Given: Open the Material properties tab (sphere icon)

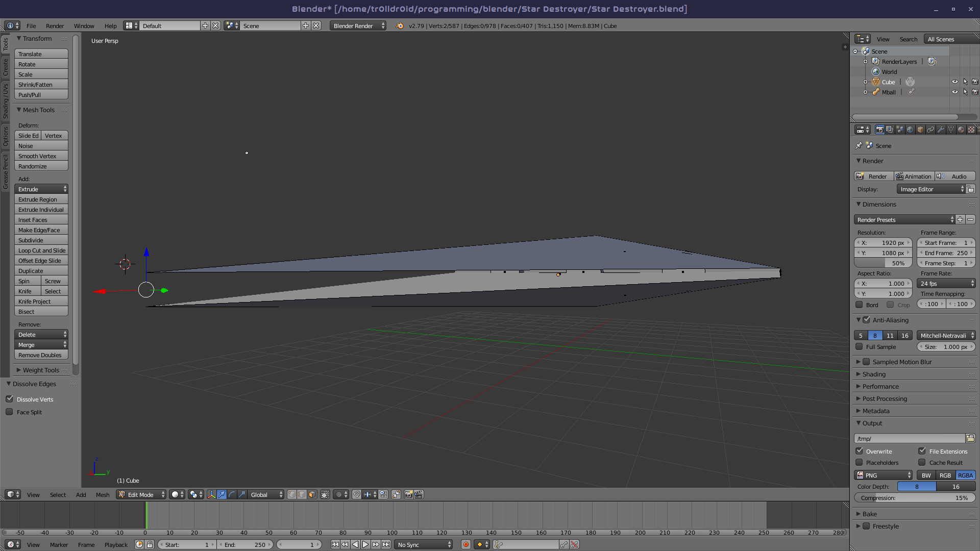Looking at the screenshot, I should tap(961, 130).
